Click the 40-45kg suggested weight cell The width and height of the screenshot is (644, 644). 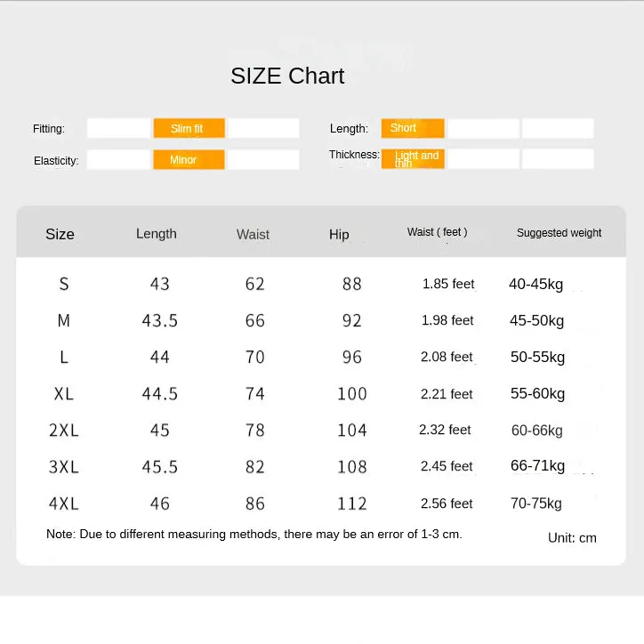(536, 285)
